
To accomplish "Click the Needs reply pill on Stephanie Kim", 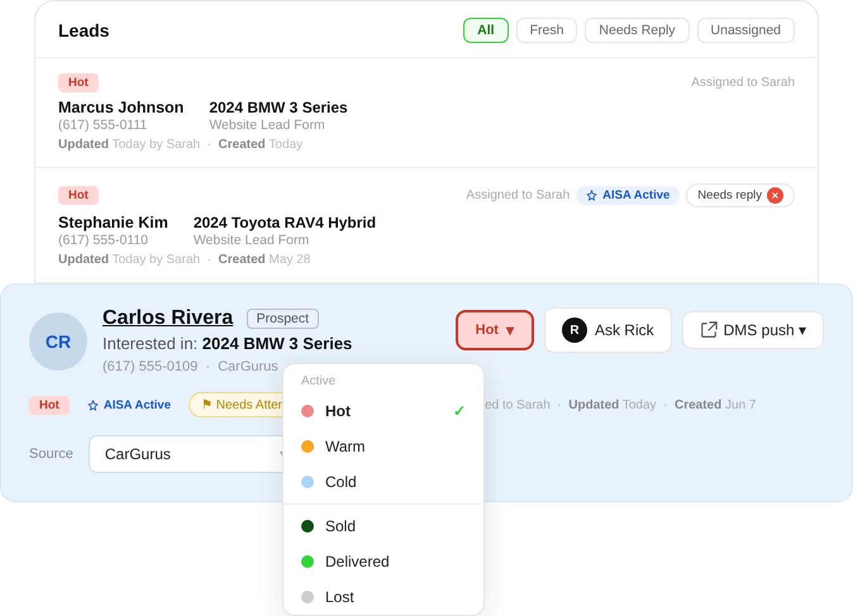I will [740, 195].
